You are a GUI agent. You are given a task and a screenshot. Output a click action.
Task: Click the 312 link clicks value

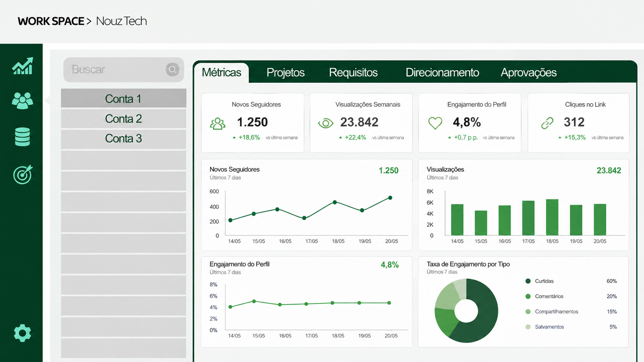[x=574, y=122]
